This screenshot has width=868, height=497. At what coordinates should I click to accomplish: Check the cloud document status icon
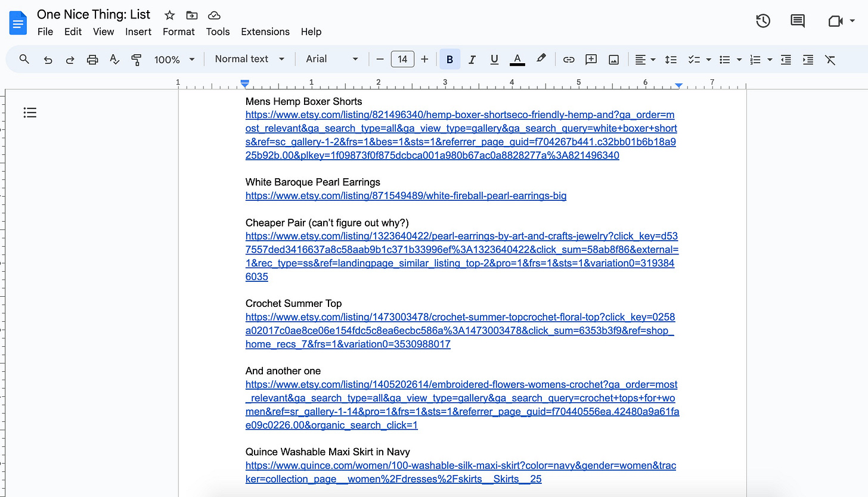click(x=213, y=15)
